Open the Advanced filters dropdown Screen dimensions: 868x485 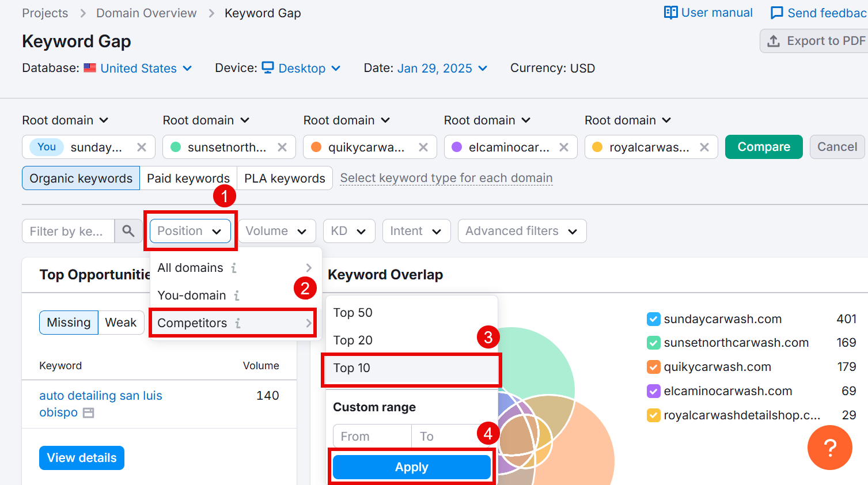[522, 231]
